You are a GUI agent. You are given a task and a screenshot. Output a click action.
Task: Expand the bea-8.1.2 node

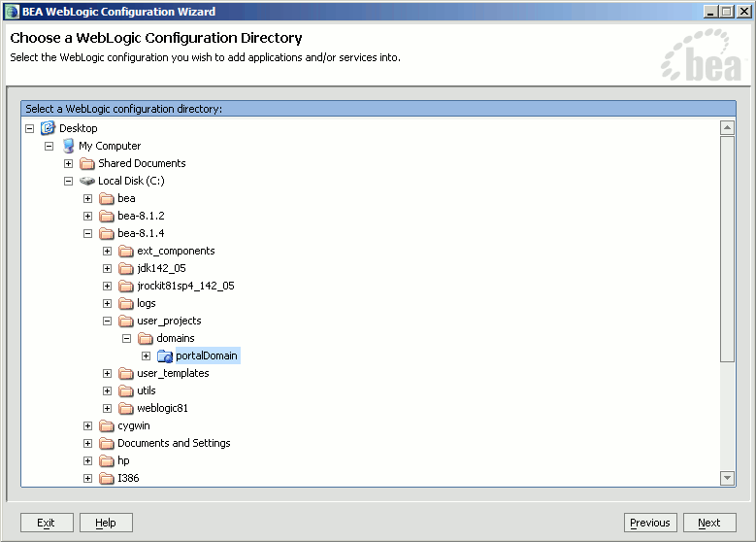[x=87, y=217]
